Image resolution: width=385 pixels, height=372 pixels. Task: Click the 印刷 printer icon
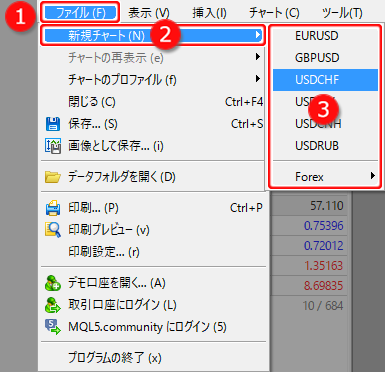coord(53,208)
